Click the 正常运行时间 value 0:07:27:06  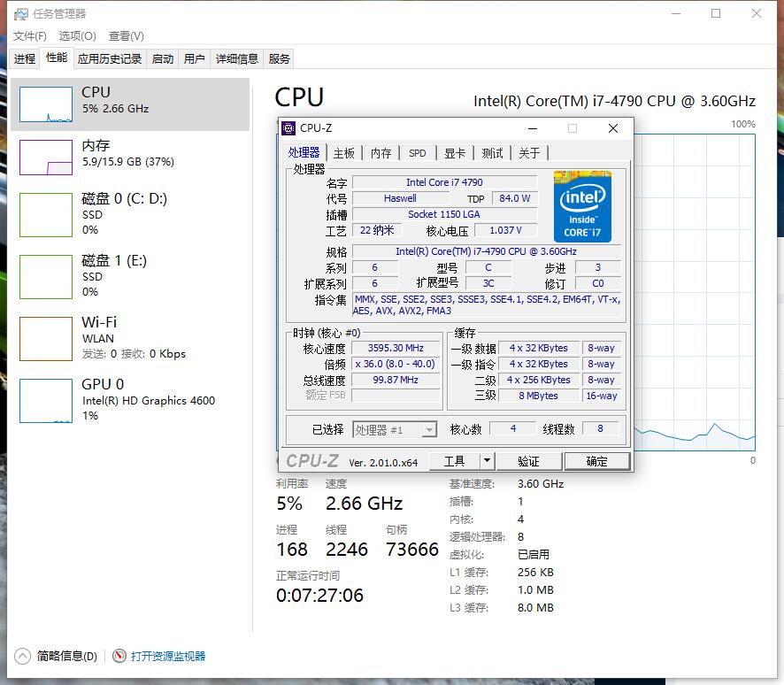click(x=319, y=596)
